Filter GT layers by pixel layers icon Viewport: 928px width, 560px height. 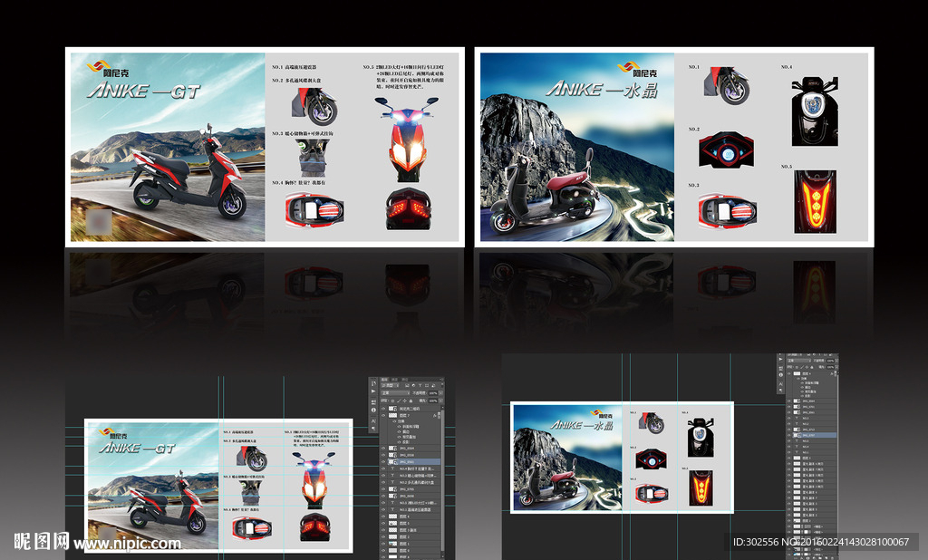coord(407,385)
